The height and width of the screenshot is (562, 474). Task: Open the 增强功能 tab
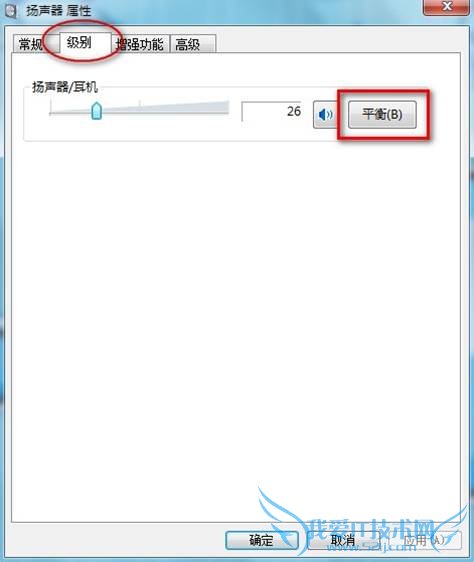point(140,44)
